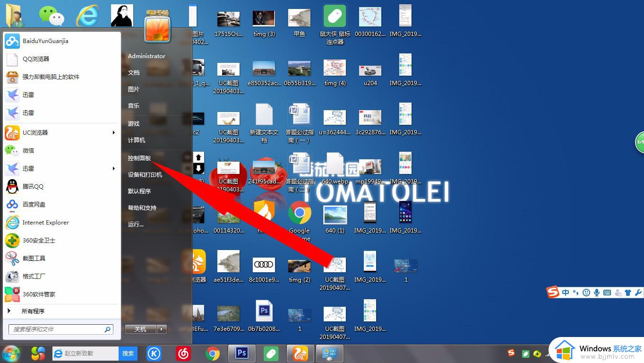Open 百度网盘 from the Start menu
Screen dimensions: 644x363
tap(61, 205)
